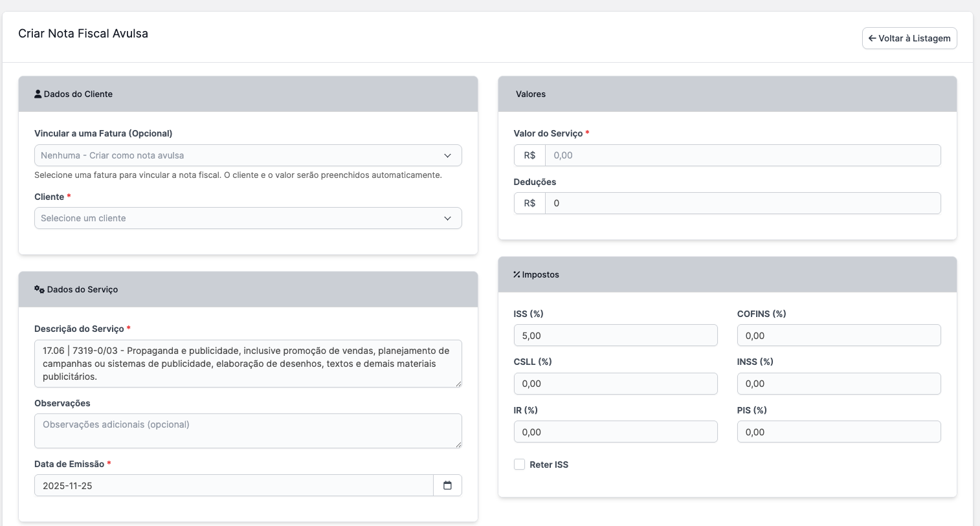Click the gears icon beside Dados do Serviço
The image size is (980, 526).
click(38, 289)
